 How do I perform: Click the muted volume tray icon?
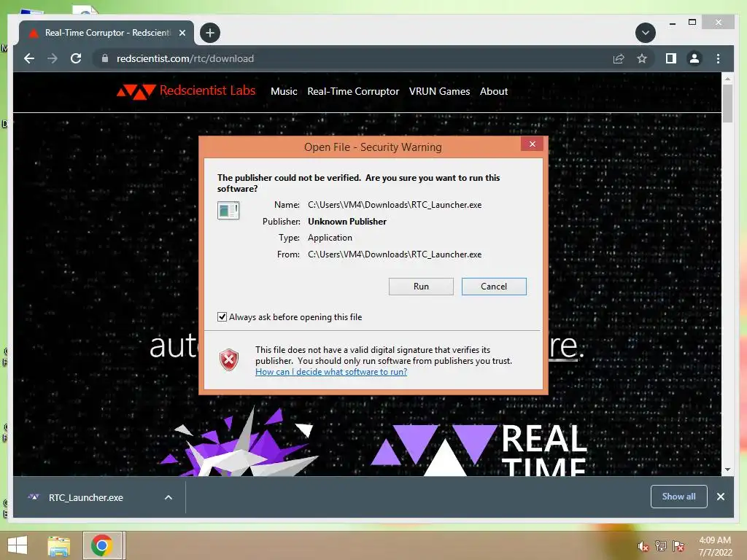(x=643, y=546)
